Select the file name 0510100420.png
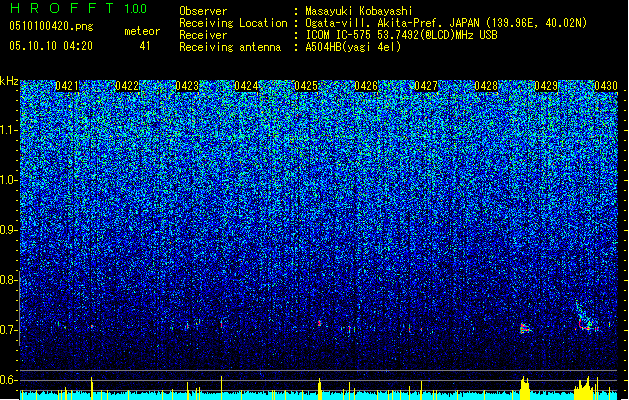The height and width of the screenshot is (400, 629). [x=51, y=26]
